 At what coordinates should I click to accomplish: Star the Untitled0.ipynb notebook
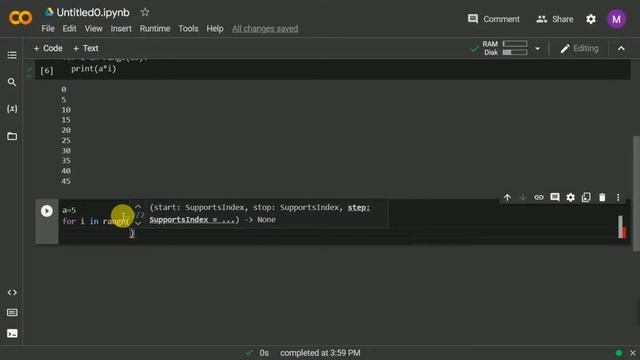pos(144,12)
